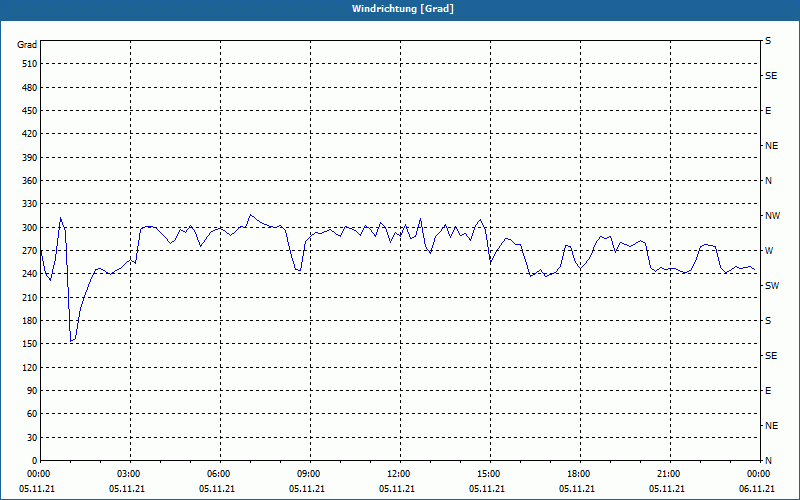Select the 330 y-axis value
This screenshot has width=800, height=500.
click(x=30, y=204)
